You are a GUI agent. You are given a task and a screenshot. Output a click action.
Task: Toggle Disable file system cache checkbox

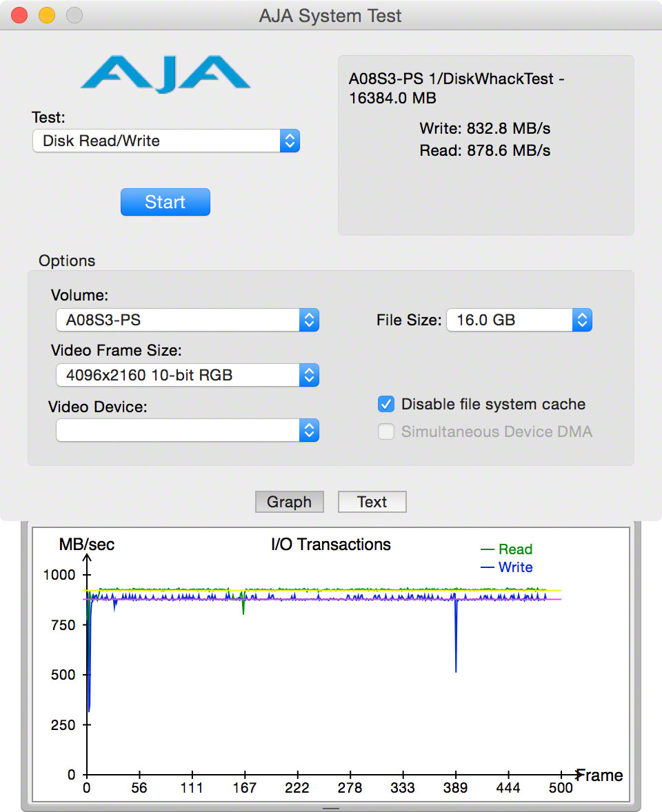[386, 404]
